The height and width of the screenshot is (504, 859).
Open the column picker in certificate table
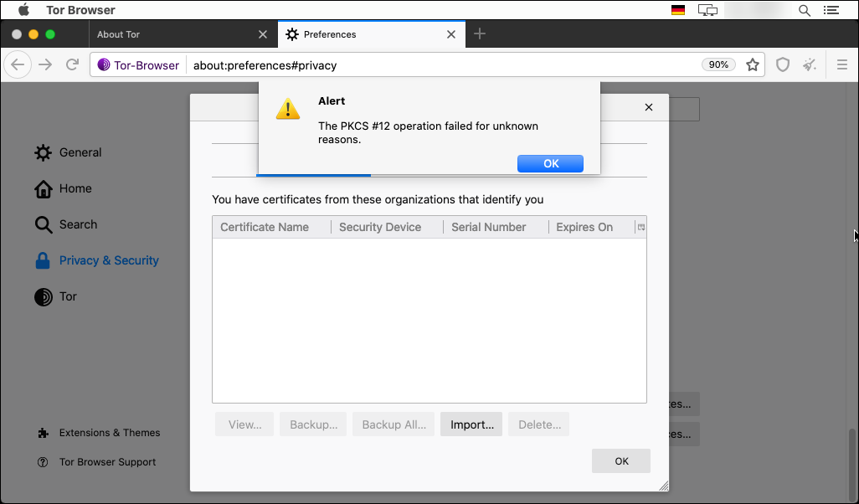pos(640,227)
